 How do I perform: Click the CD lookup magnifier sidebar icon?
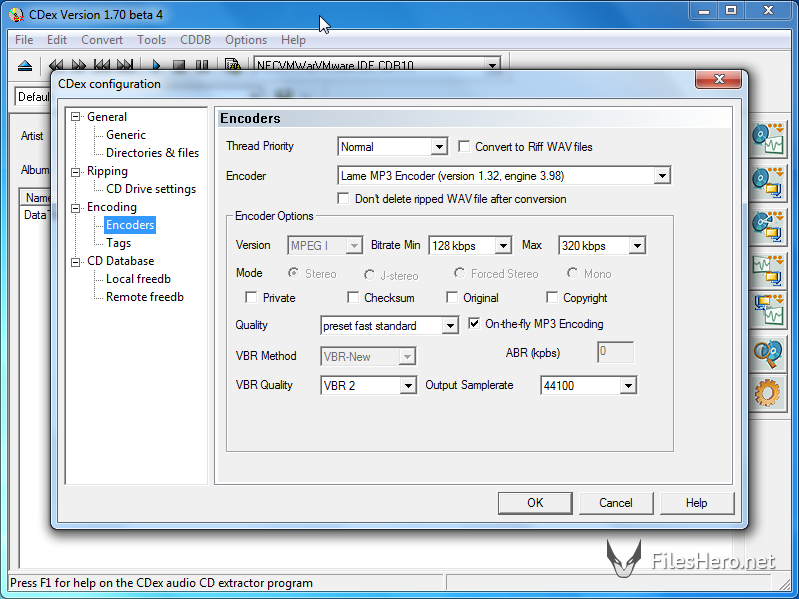(x=768, y=353)
